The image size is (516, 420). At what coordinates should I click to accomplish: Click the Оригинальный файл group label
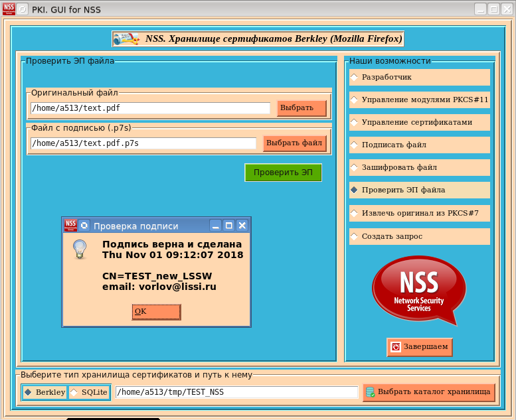(74, 93)
